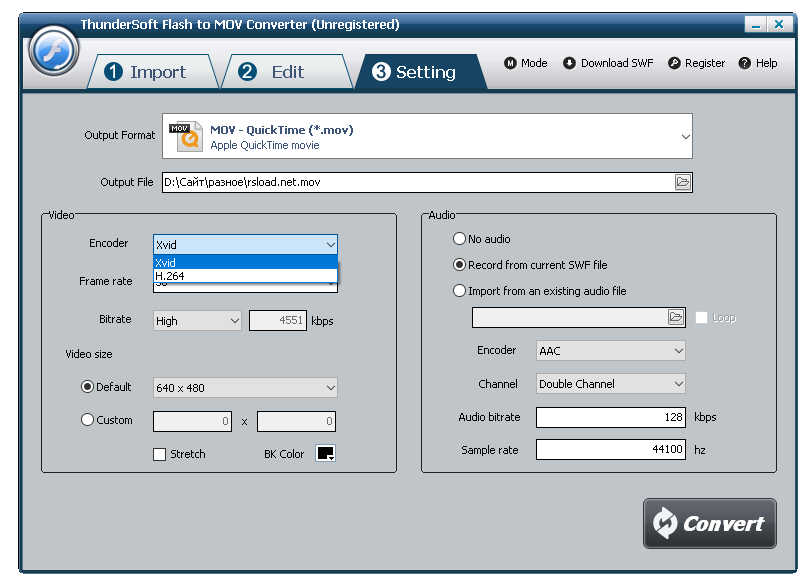Image resolution: width=806 pixels, height=581 pixels.
Task: Collapse the video Encoder combo box
Action: coord(245,245)
